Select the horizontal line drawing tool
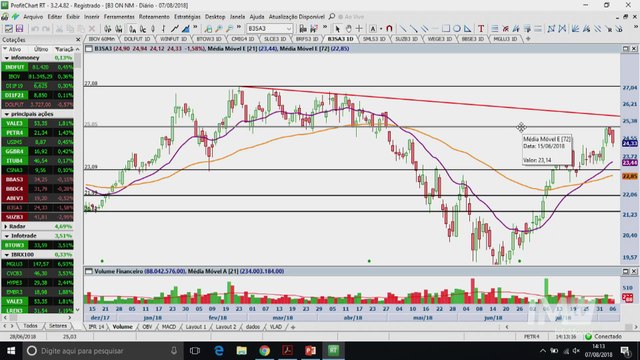 435,29
